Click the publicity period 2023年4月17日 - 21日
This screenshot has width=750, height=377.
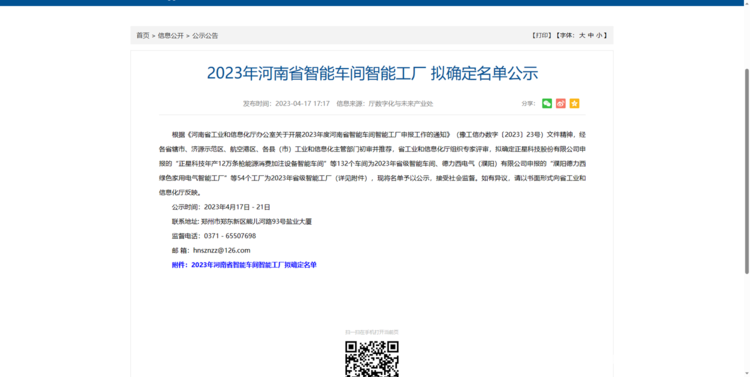point(237,207)
